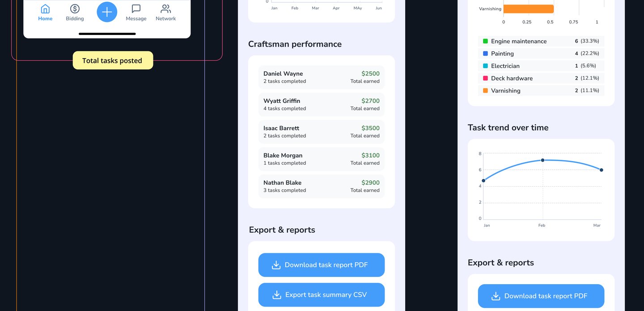Open the Bidding dollar icon tab
Viewport: 644px width, 311px height.
coord(75,9)
